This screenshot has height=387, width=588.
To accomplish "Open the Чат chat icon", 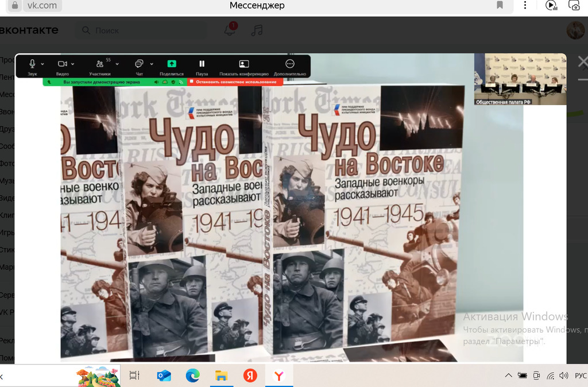I will coord(139,64).
